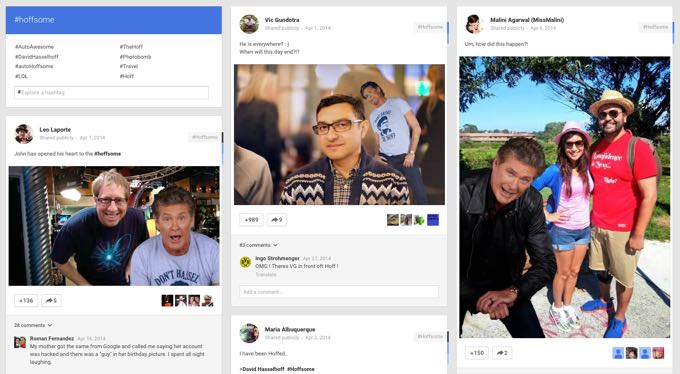Open Maria Albuquerque's profile avatar
Image resolution: width=680 pixels, height=374 pixels.
pyautogui.click(x=249, y=333)
